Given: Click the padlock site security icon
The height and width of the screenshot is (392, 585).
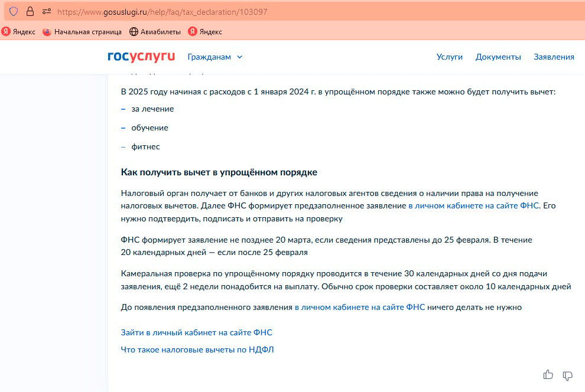Looking at the screenshot, I should coord(30,11).
